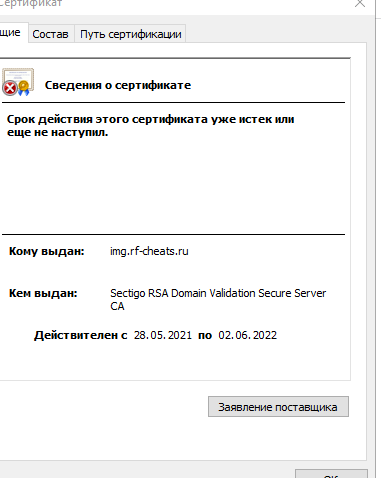Click the domain img.rf-cheats.ru
The width and height of the screenshot is (381, 478).
click(x=149, y=251)
